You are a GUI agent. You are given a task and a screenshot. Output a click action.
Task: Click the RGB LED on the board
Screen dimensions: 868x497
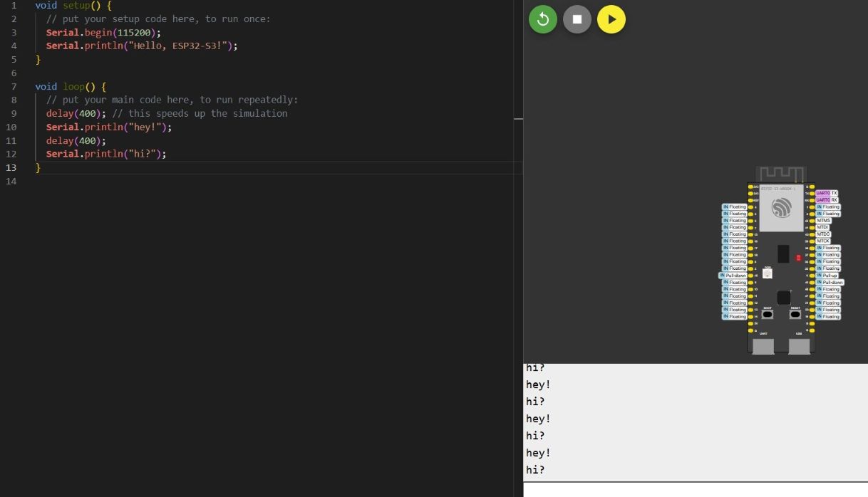coord(768,273)
